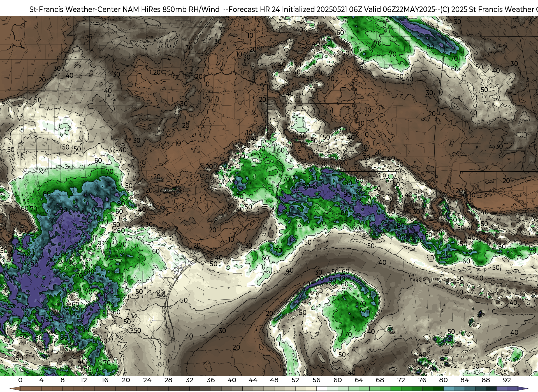Click the purple right arrow tip of the color bar
538x392 pixels.
click(523, 389)
